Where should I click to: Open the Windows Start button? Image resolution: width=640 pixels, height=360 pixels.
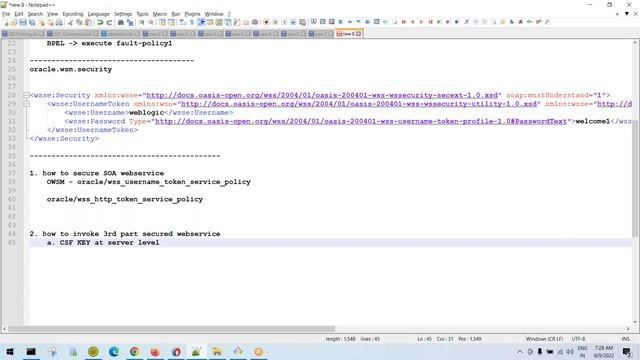coord(10,351)
